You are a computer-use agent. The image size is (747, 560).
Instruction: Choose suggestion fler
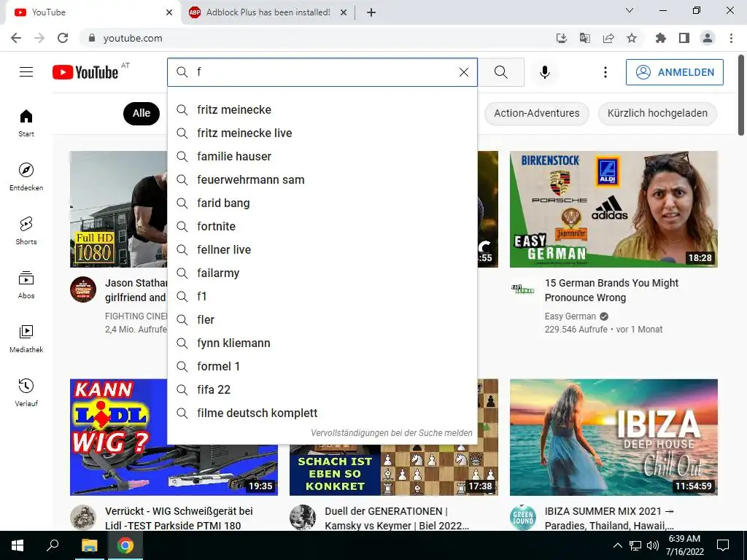(322, 319)
